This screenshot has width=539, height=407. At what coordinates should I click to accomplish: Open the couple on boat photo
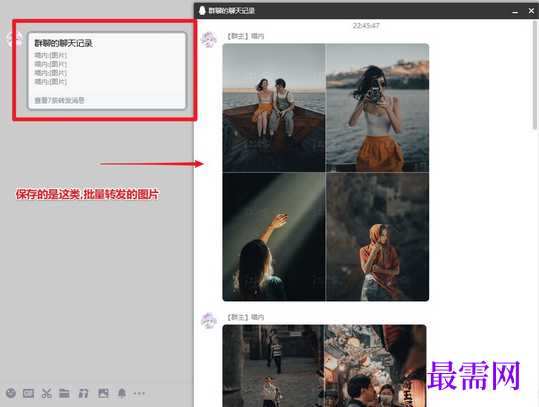274,108
